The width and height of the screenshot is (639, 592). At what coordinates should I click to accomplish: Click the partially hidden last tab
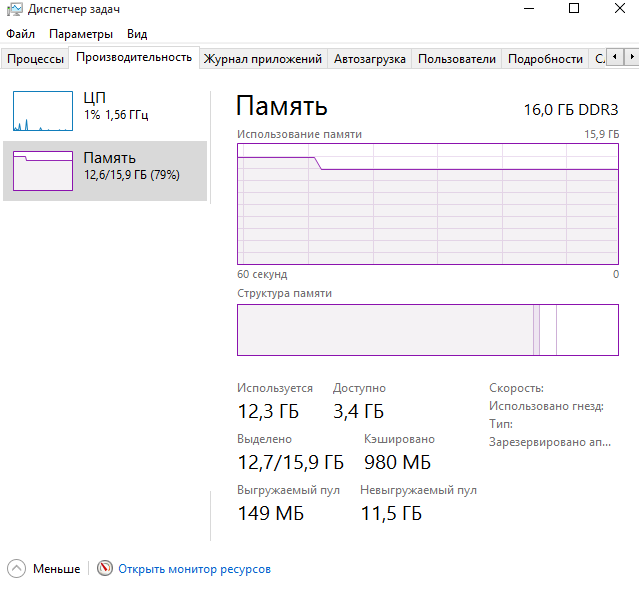click(x=599, y=59)
